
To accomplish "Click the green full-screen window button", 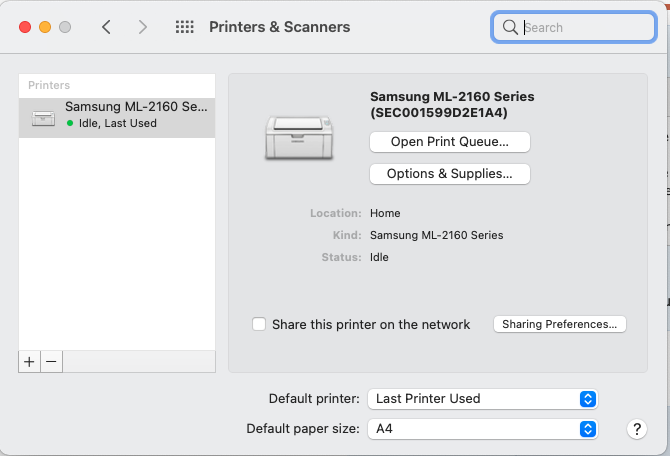I will click(x=65, y=27).
